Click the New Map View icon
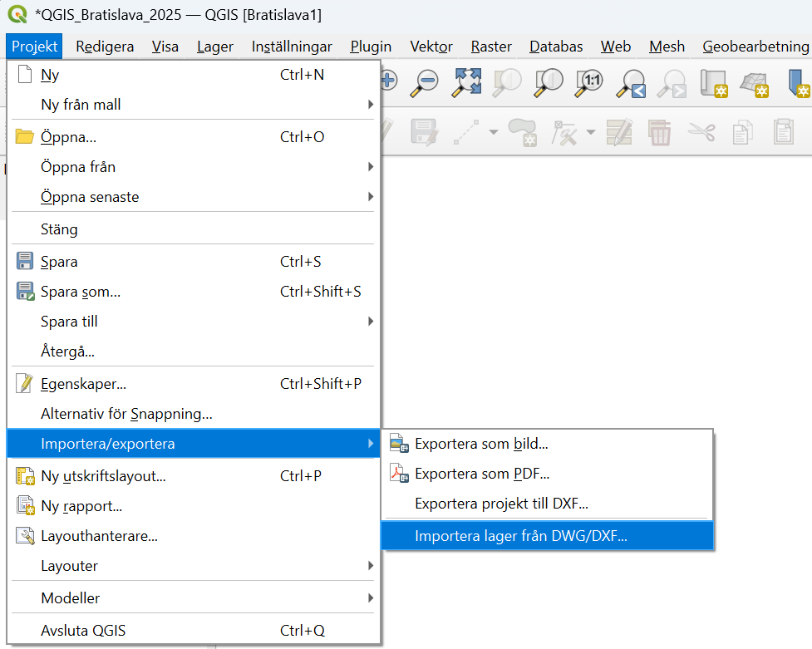This screenshot has height=649, width=812. tap(714, 83)
